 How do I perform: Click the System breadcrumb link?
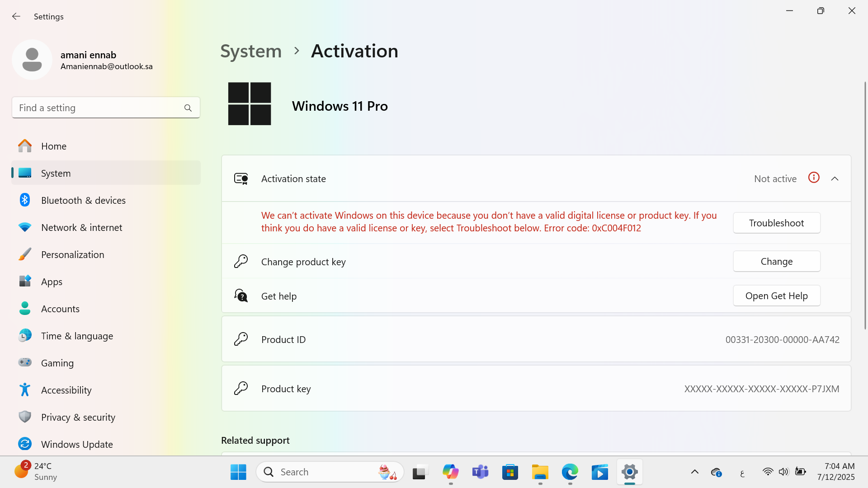(x=251, y=51)
